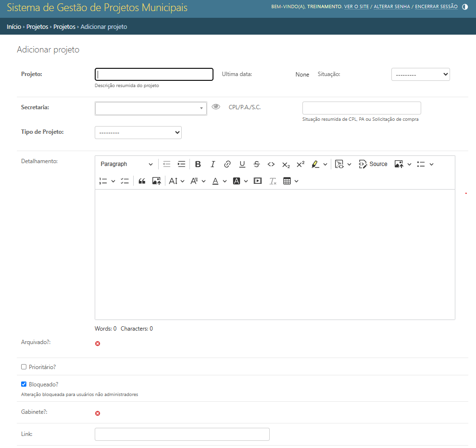This screenshot has height=448, width=476.
Task: Insert a to-do checklist
Action: [125, 181]
